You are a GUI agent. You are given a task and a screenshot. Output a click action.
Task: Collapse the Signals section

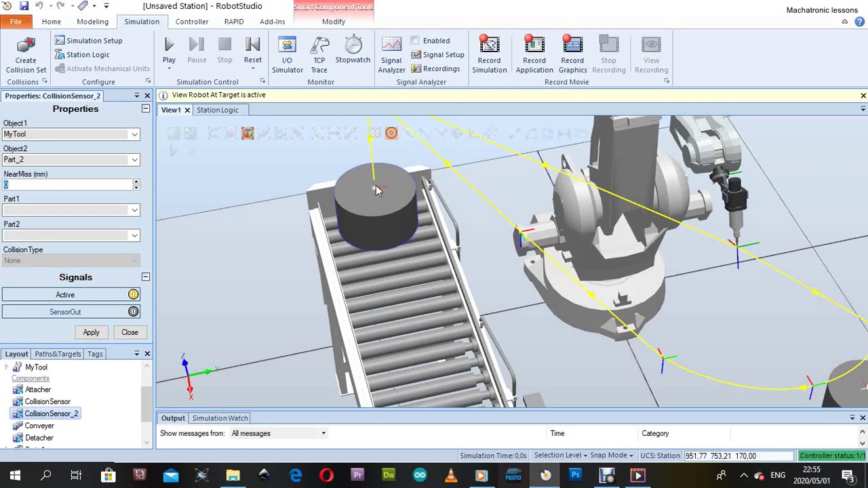145,277
